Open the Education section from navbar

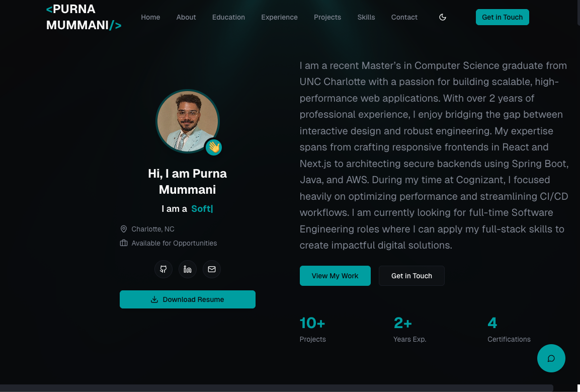[x=228, y=17]
